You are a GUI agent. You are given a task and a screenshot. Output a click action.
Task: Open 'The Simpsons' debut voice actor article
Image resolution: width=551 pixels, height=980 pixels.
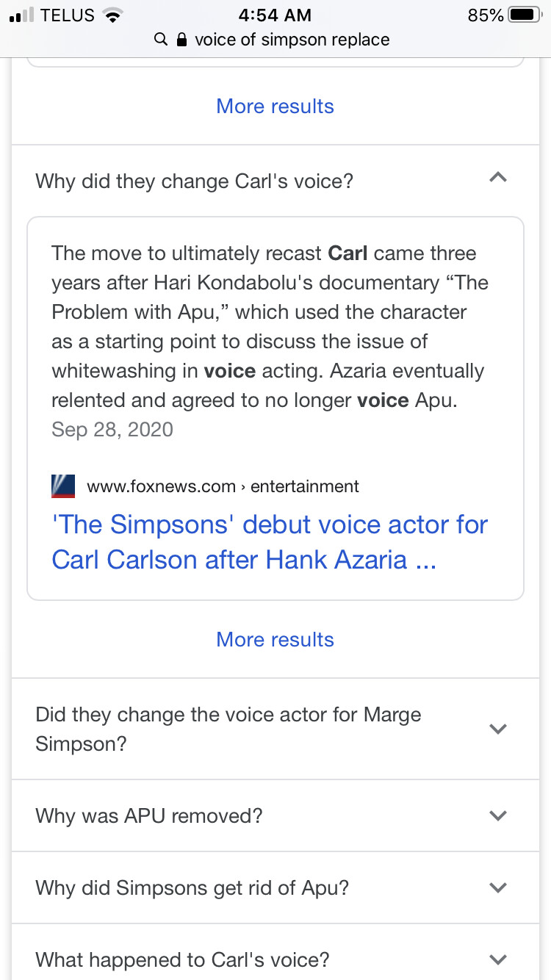(270, 542)
